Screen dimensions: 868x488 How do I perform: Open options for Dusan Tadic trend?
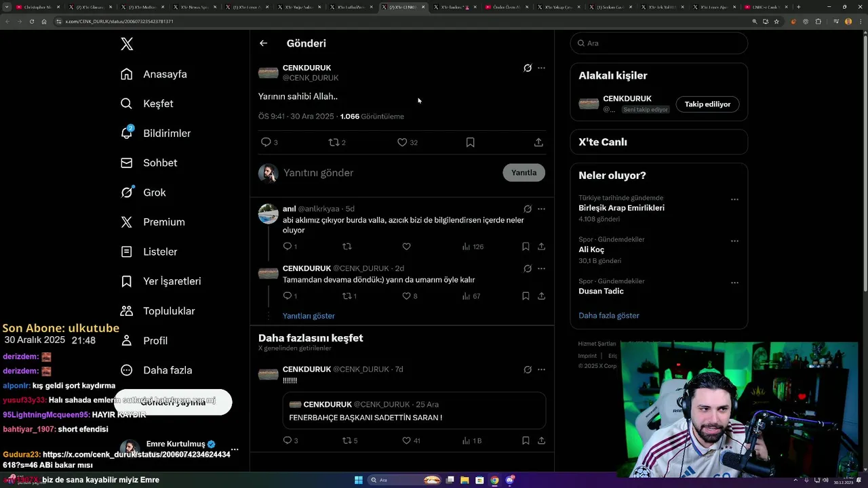(x=734, y=283)
